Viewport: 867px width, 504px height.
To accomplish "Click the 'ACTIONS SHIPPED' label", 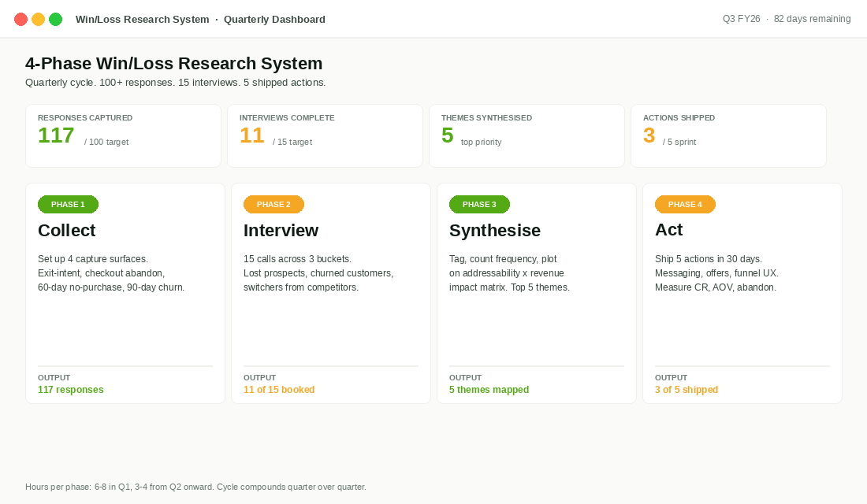I will (x=679, y=117).
